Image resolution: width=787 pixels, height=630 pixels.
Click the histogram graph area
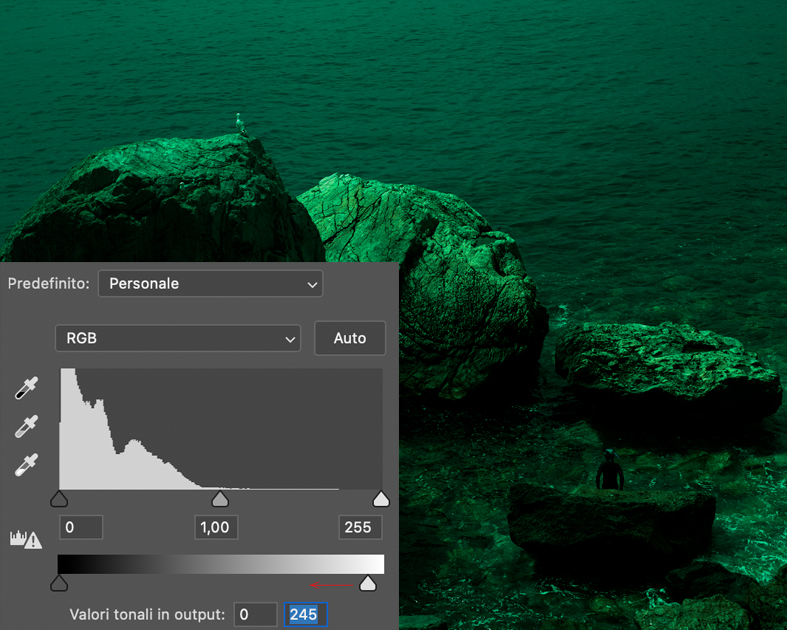point(220,428)
